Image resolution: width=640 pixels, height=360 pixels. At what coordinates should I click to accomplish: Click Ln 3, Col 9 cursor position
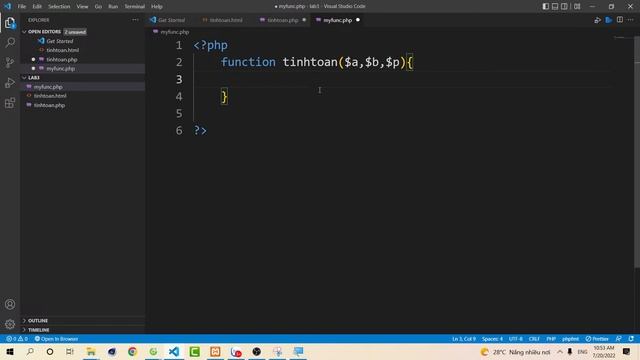click(464, 339)
